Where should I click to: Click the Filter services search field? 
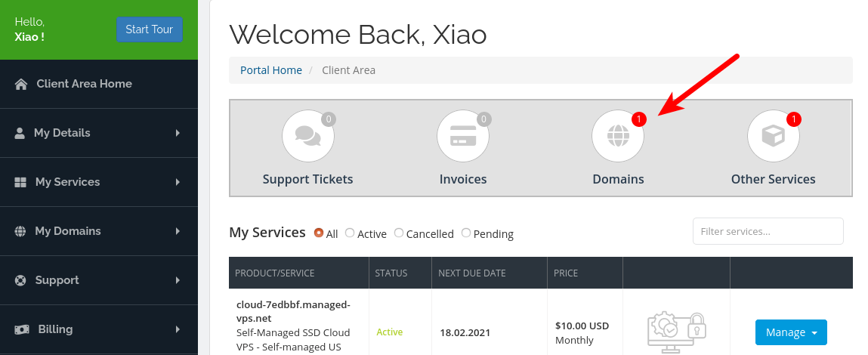[x=768, y=231]
